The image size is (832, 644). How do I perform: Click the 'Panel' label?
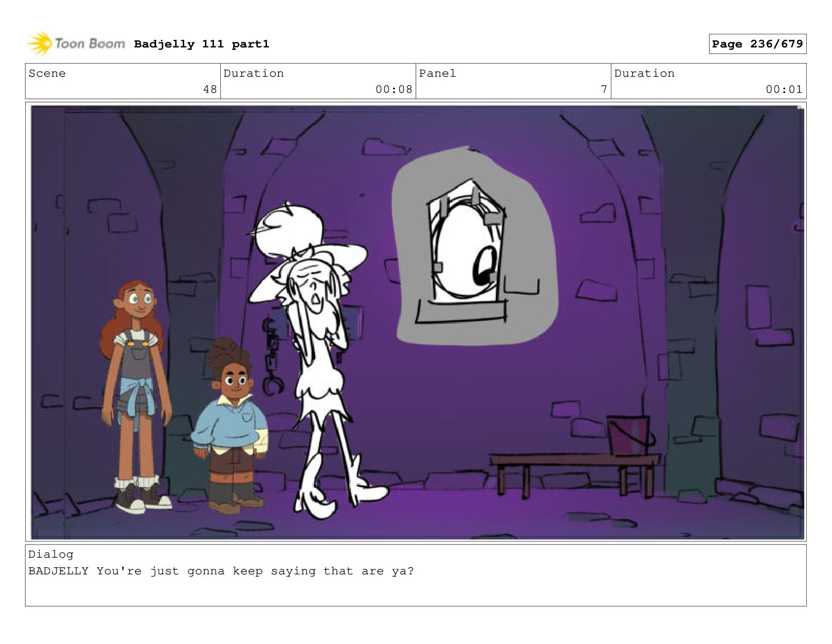click(x=437, y=73)
